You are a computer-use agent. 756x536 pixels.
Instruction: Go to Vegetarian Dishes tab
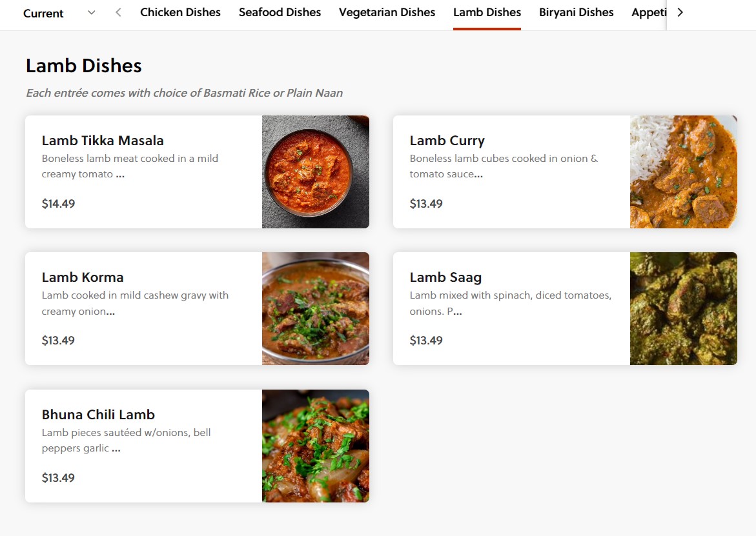click(x=387, y=12)
